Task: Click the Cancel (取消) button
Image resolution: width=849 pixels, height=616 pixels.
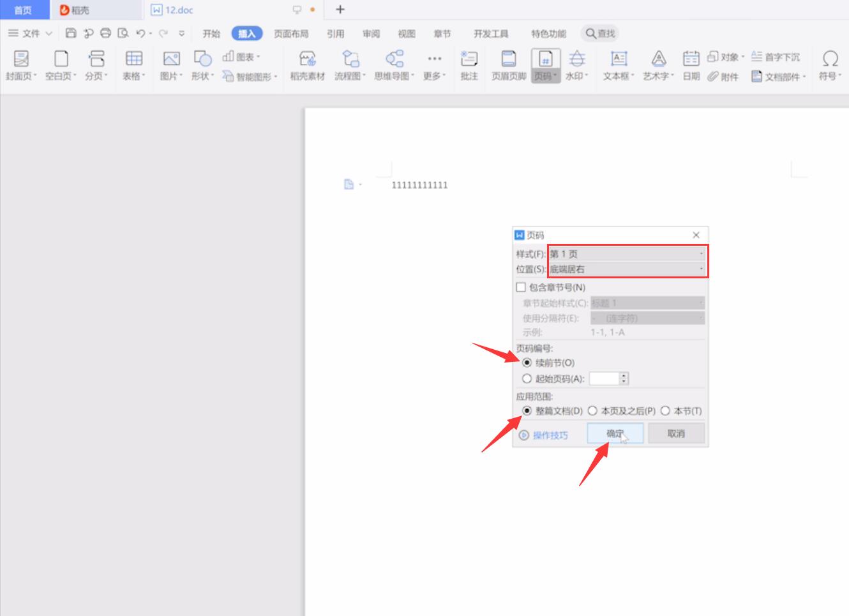Action: click(x=676, y=433)
